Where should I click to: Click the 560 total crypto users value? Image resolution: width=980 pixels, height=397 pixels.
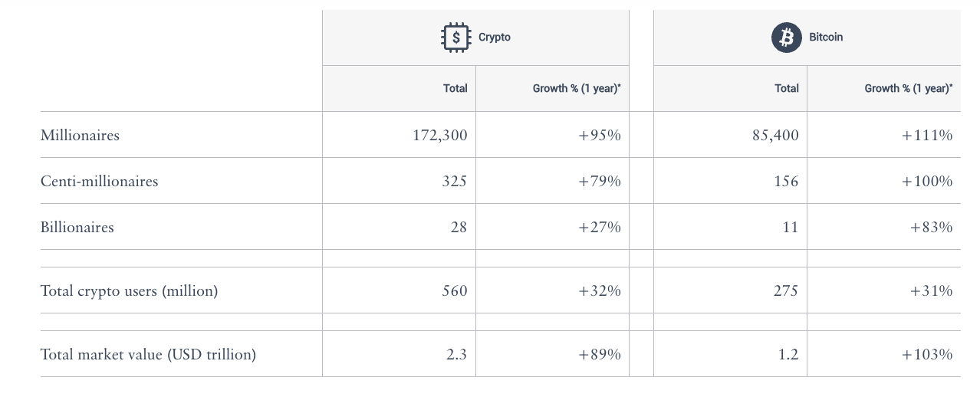coord(454,291)
